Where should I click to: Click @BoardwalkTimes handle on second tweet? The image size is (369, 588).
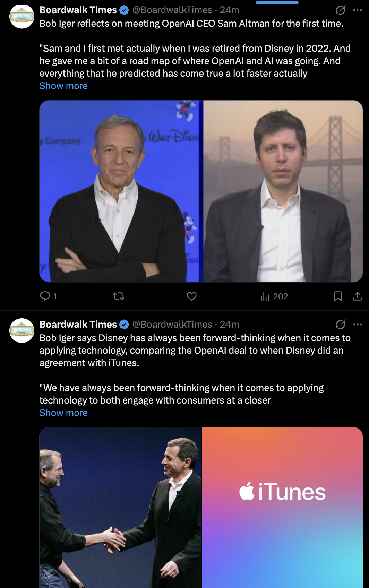(x=172, y=325)
